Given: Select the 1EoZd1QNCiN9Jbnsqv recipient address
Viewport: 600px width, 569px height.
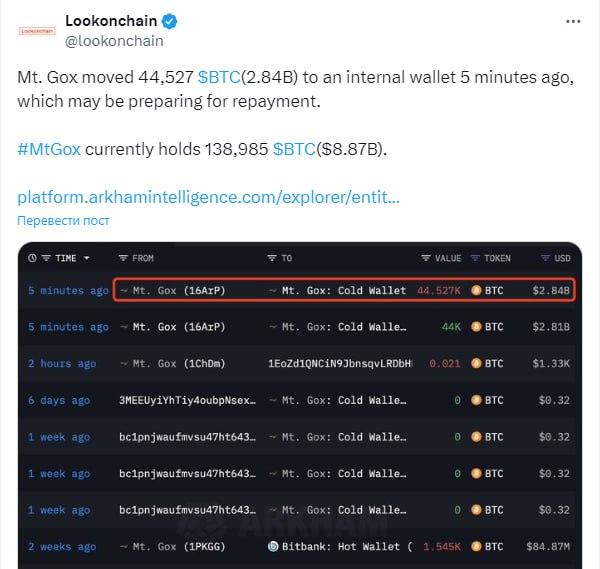Looking at the screenshot, I should click(x=340, y=364).
